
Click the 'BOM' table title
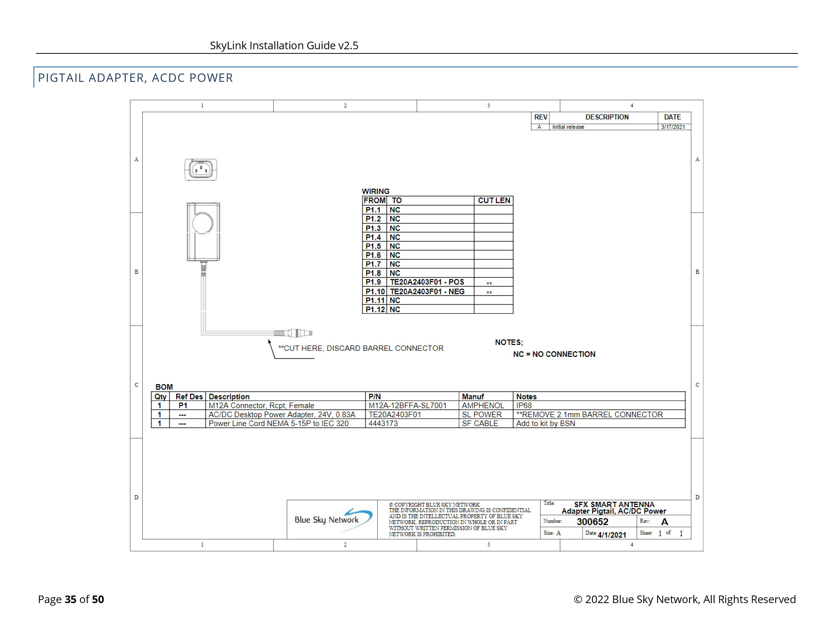click(164, 387)
